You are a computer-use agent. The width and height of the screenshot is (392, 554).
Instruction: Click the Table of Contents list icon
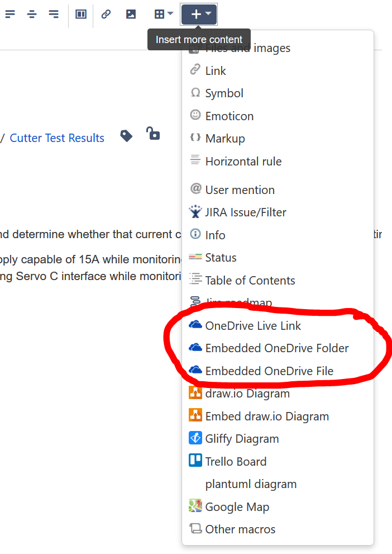(195, 279)
